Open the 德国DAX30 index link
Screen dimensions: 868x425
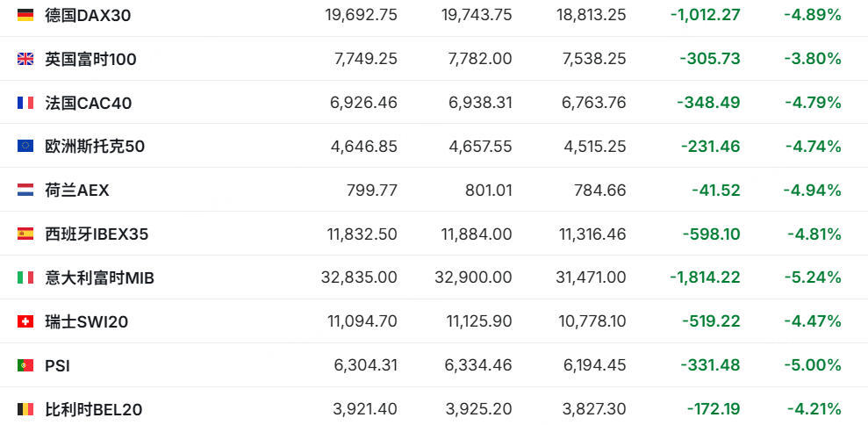88,16
